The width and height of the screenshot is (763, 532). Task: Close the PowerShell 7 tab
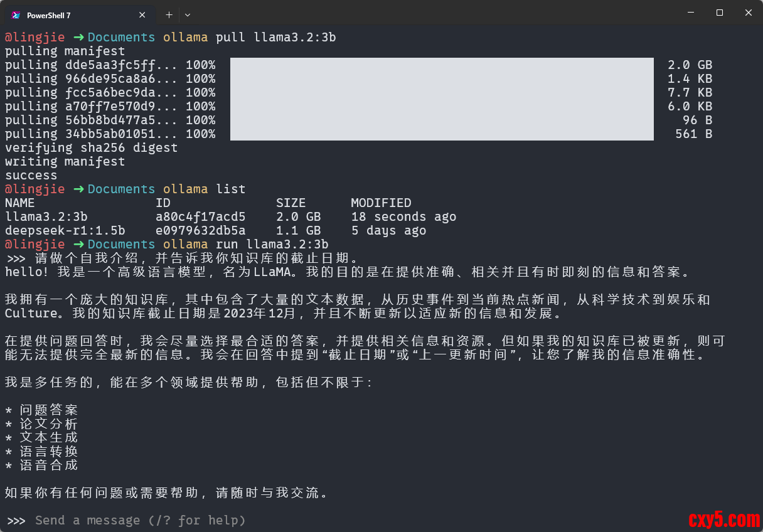coord(142,14)
